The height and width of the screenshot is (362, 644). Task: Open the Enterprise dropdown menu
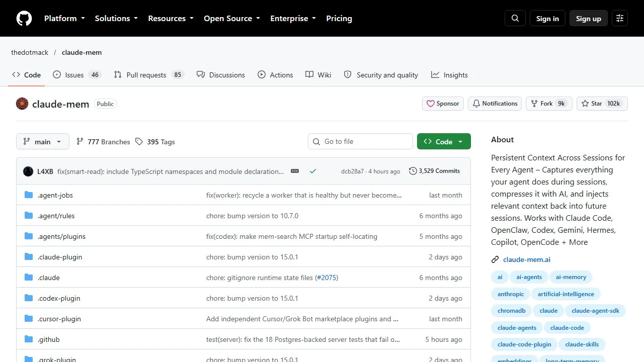point(293,18)
